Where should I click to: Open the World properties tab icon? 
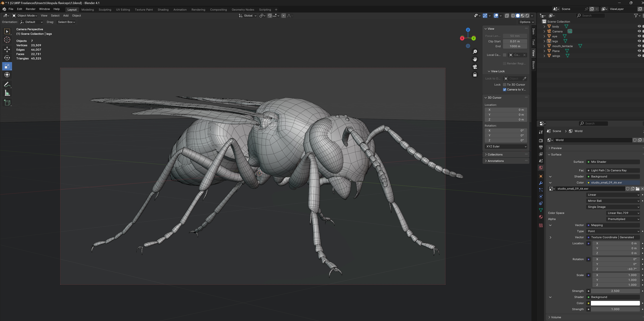541,168
